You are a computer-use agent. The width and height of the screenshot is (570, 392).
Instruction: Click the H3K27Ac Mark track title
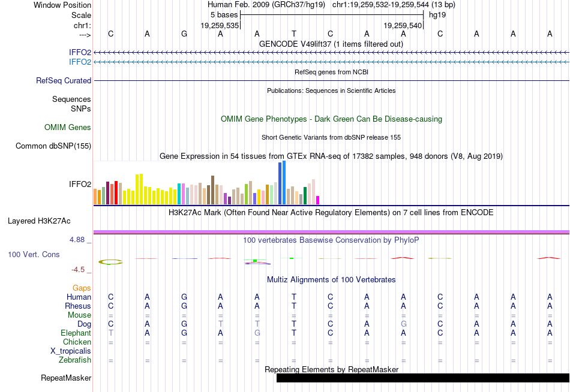[x=331, y=212]
